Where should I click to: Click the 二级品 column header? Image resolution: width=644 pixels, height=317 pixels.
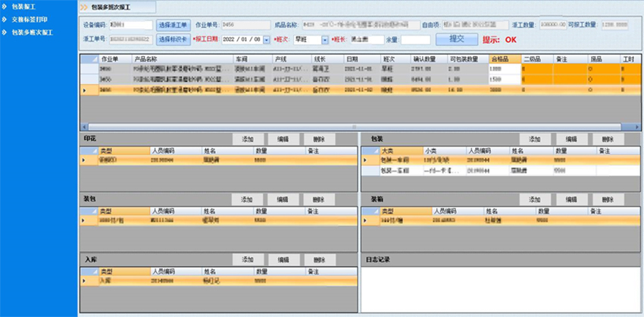pos(537,59)
